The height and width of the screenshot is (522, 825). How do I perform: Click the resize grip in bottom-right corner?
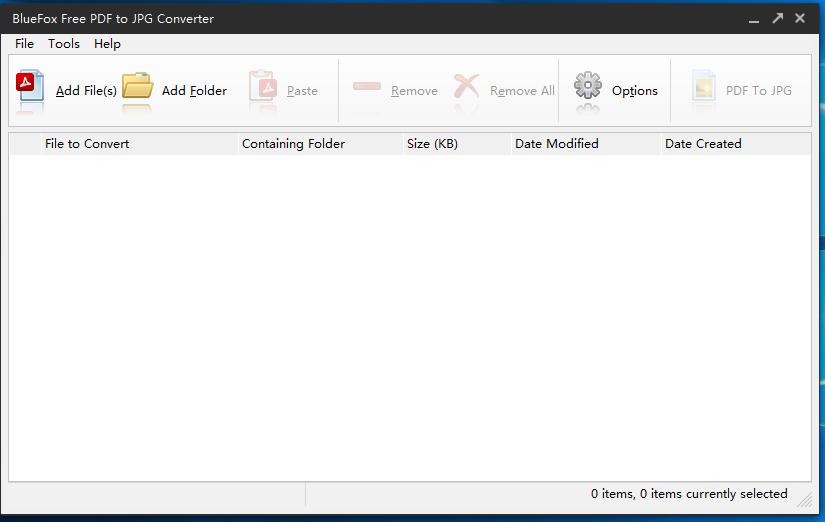point(805,500)
